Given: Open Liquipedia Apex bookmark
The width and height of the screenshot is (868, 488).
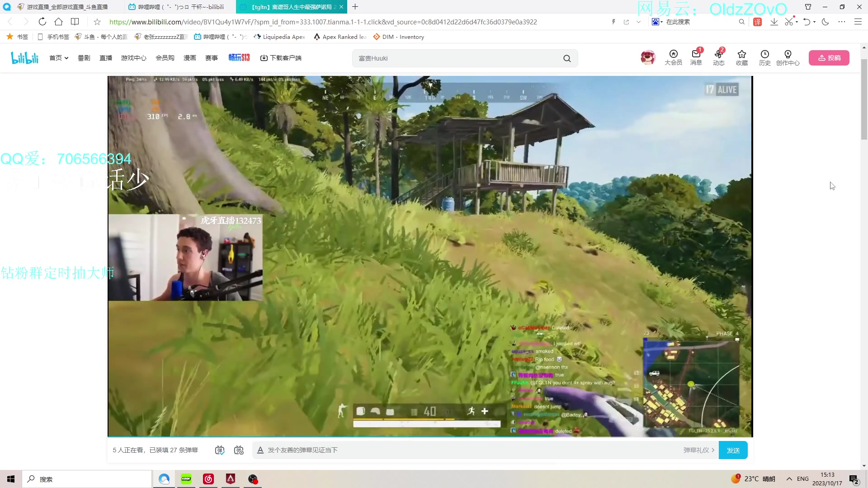Looking at the screenshot, I should pyautogui.click(x=279, y=37).
